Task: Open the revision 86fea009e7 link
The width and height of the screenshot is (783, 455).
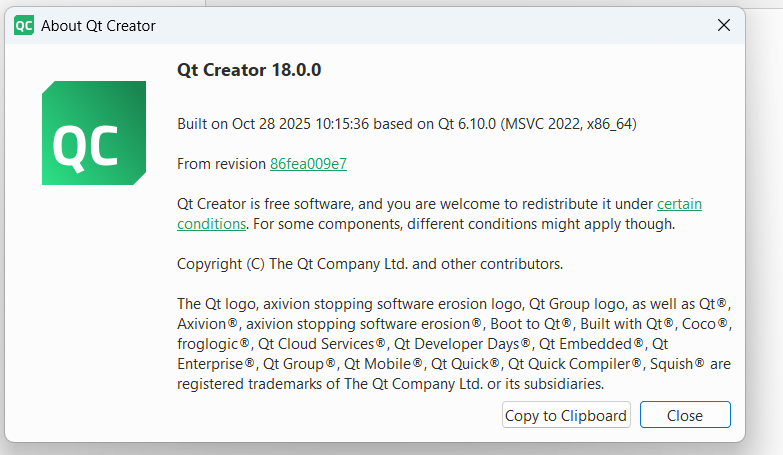Action: click(308, 164)
